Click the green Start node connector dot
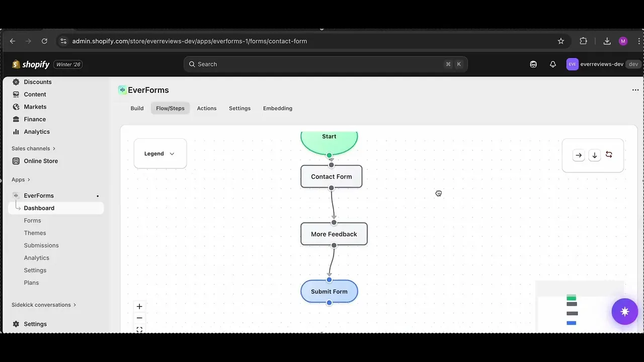The height and width of the screenshot is (362, 644). coord(329,155)
